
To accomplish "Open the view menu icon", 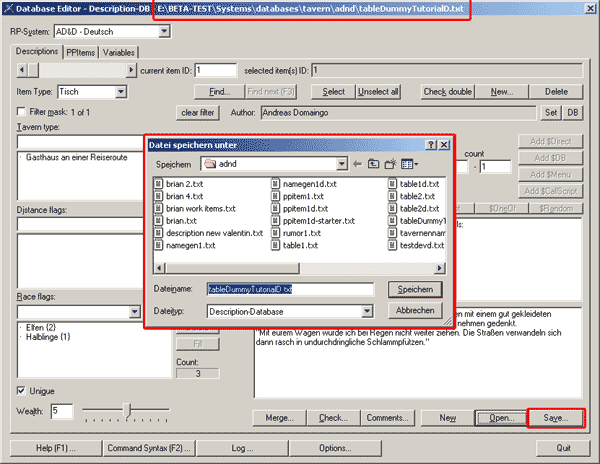I will coord(408,163).
